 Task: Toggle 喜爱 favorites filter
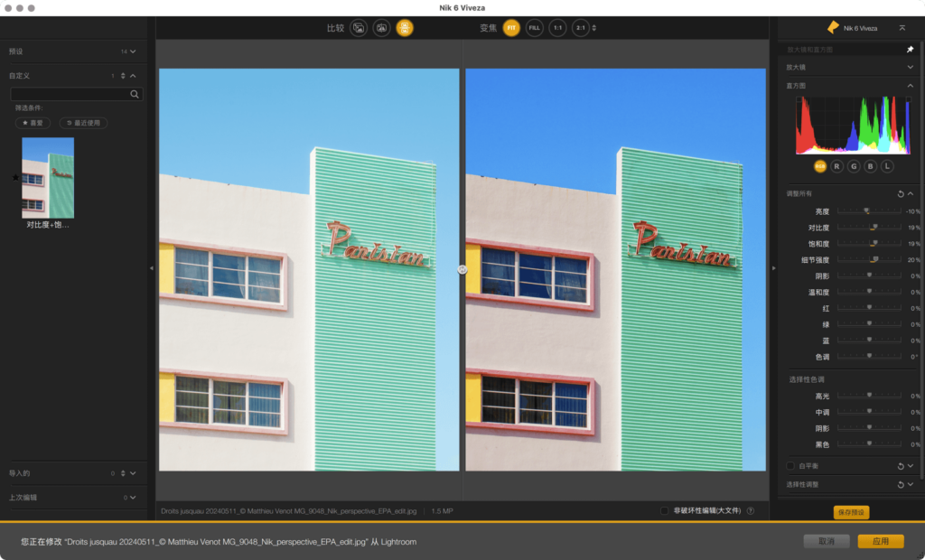point(33,123)
